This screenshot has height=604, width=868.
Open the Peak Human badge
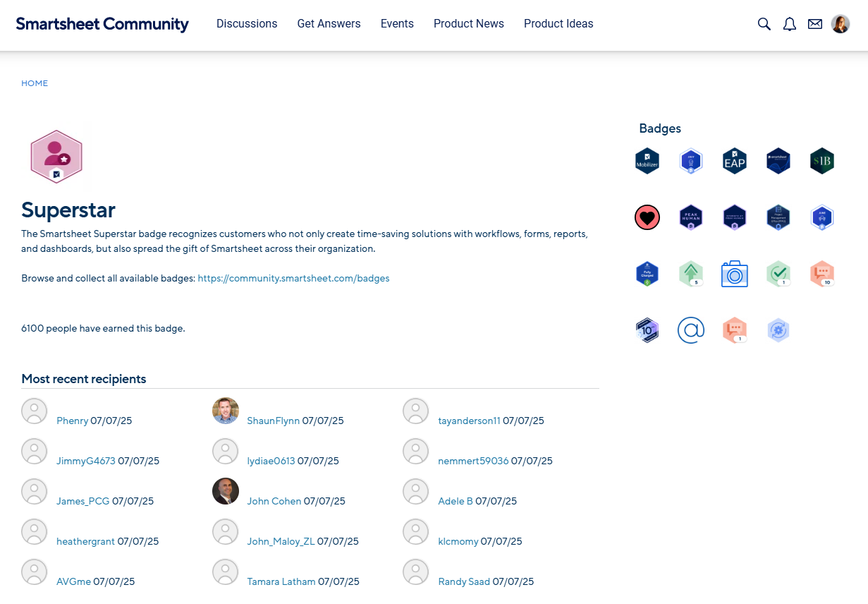[x=691, y=217]
